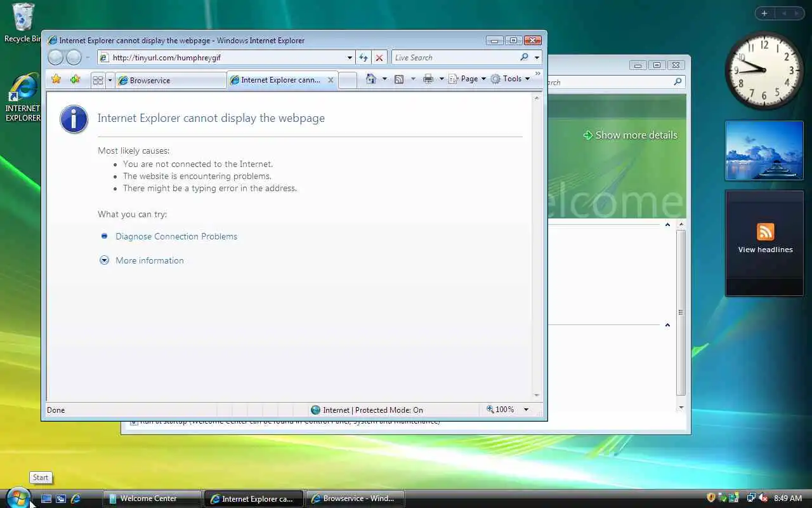Expand the command bar overflow chevron
Viewport: 812px width, 508px height.
[538, 74]
